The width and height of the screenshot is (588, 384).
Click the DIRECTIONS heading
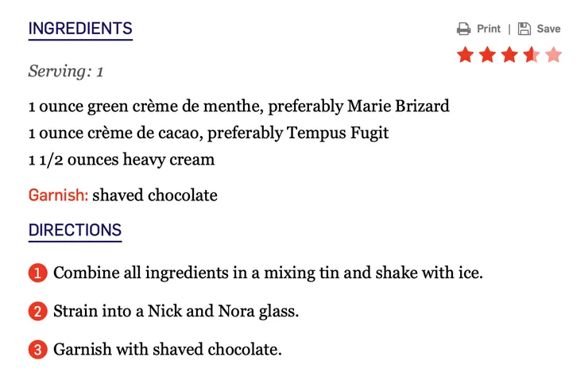coord(75,231)
